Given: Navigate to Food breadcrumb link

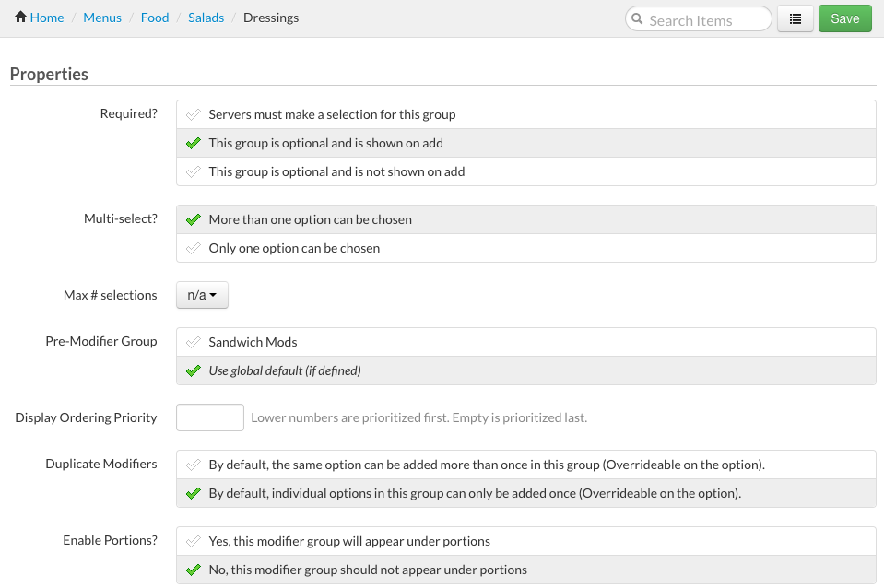Looking at the screenshot, I should pyautogui.click(x=155, y=18).
